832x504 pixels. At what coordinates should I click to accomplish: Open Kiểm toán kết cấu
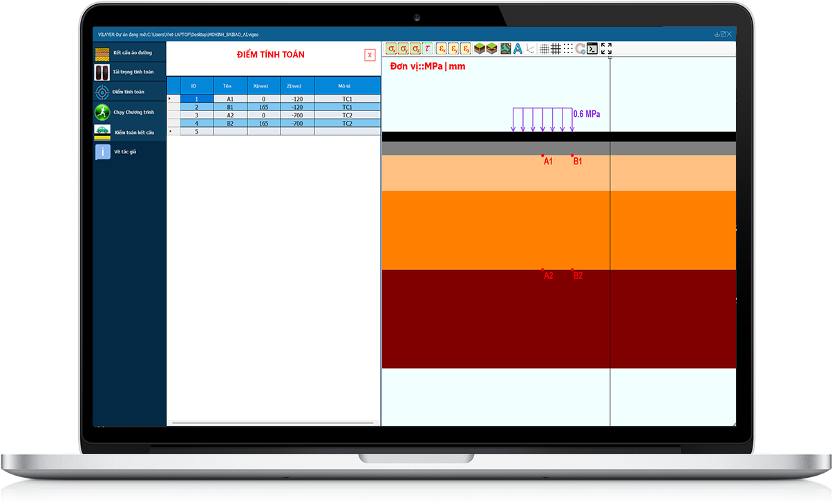click(130, 132)
